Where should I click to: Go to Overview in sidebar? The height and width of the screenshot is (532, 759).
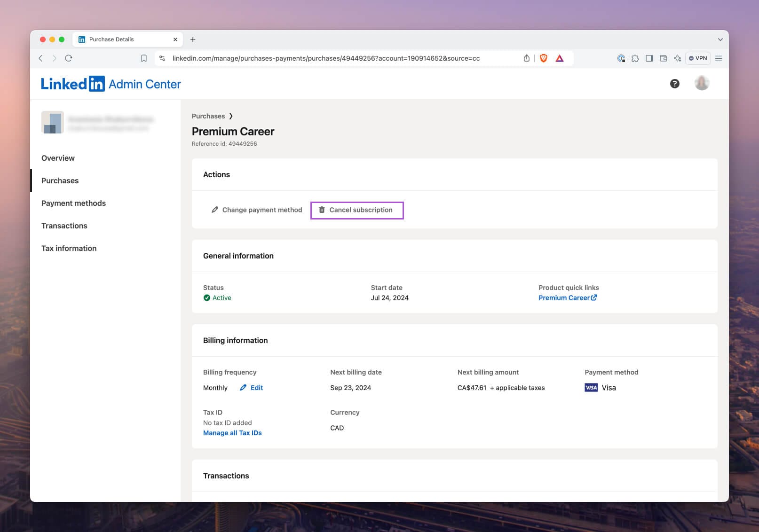[58, 158]
